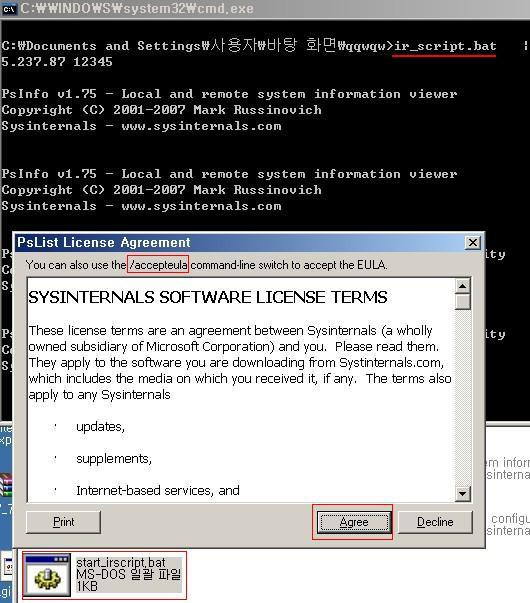Click the license text scroll up arrow
This screenshot has height=603, width=530.
pyautogui.click(x=463, y=286)
